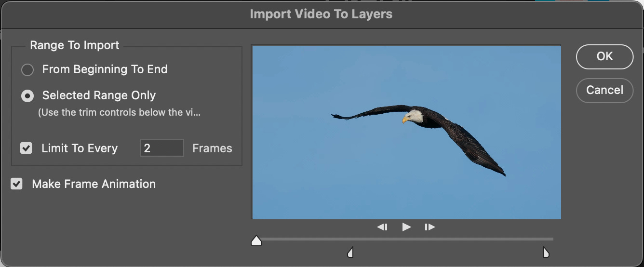Choose the Selected Range Only option

(27, 96)
